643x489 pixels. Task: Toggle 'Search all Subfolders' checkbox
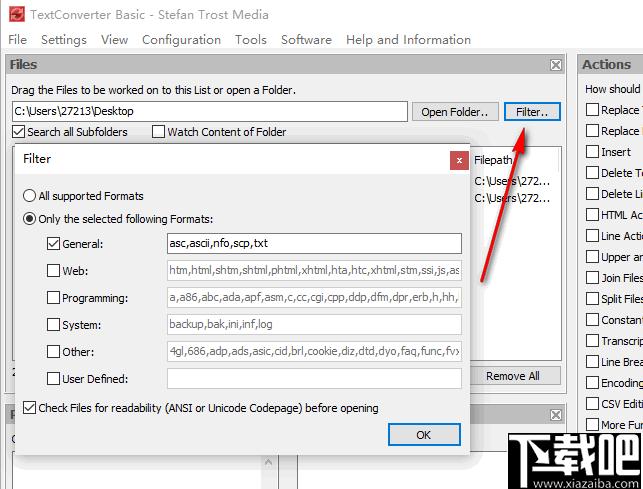click(19, 132)
